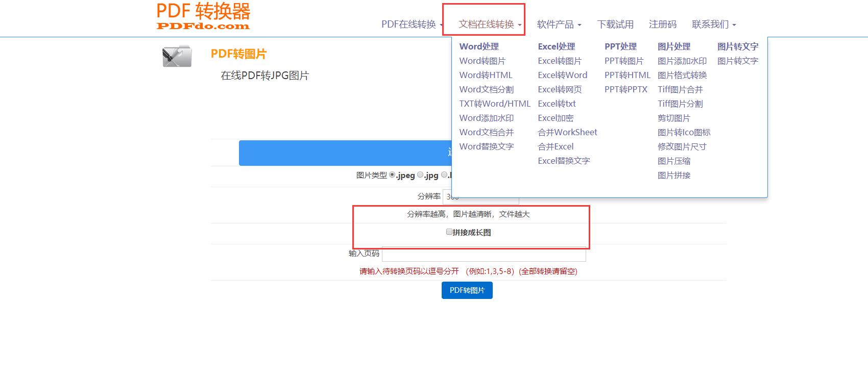Select Excel转网页 menu entry
Viewport: 868px width, 377px height.
[x=560, y=89]
